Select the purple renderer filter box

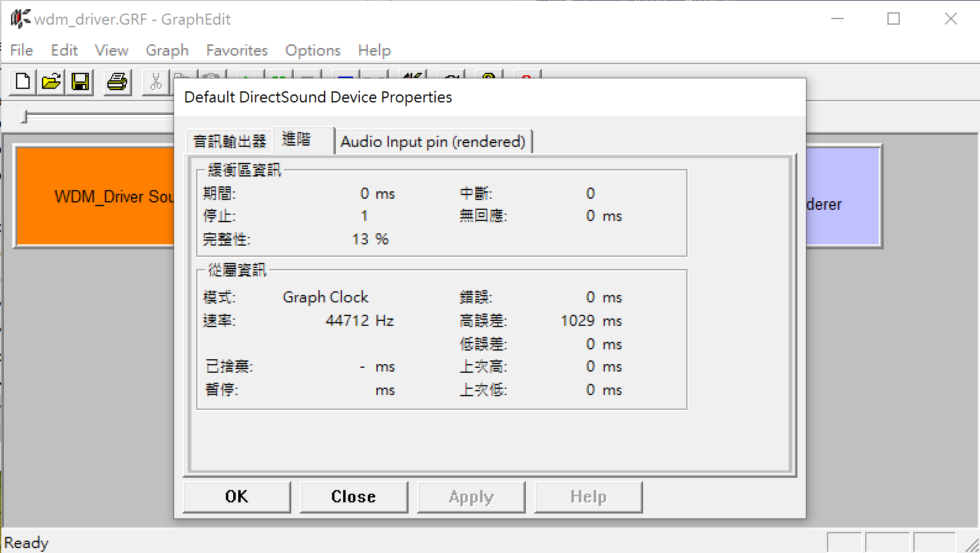842,197
